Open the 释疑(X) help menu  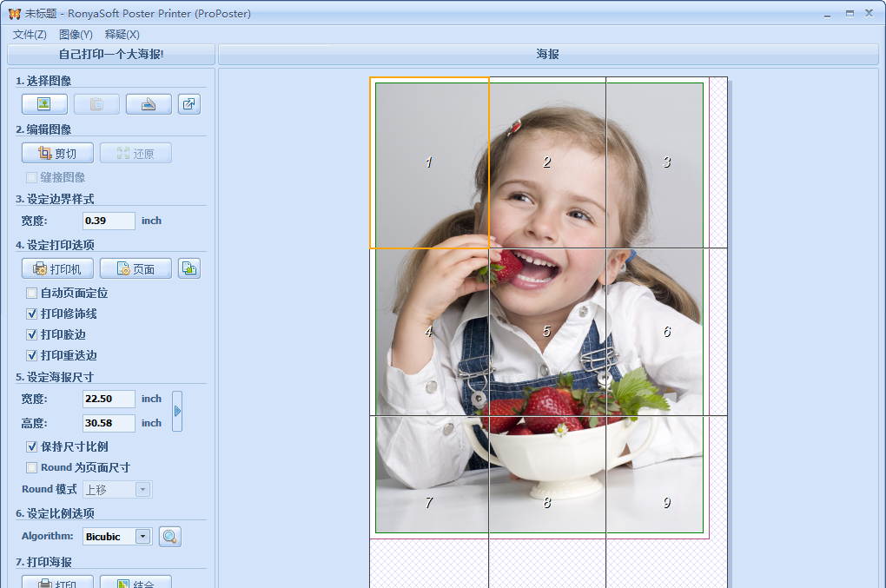tap(122, 34)
